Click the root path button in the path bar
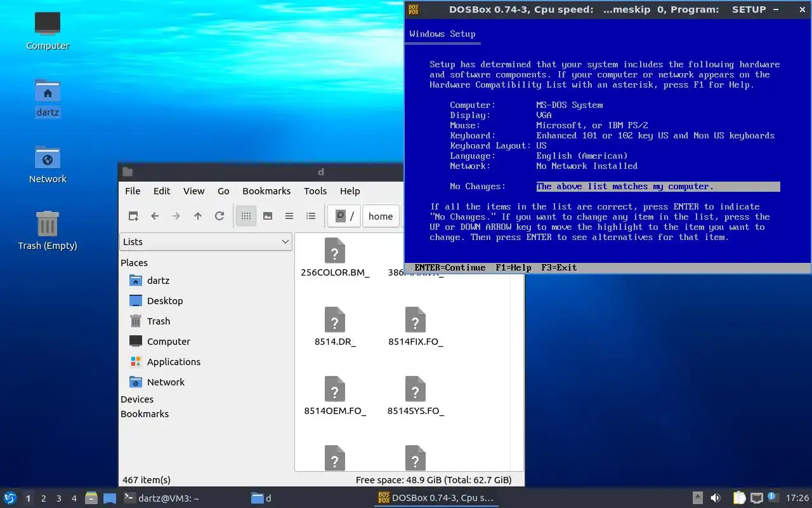 (x=344, y=216)
